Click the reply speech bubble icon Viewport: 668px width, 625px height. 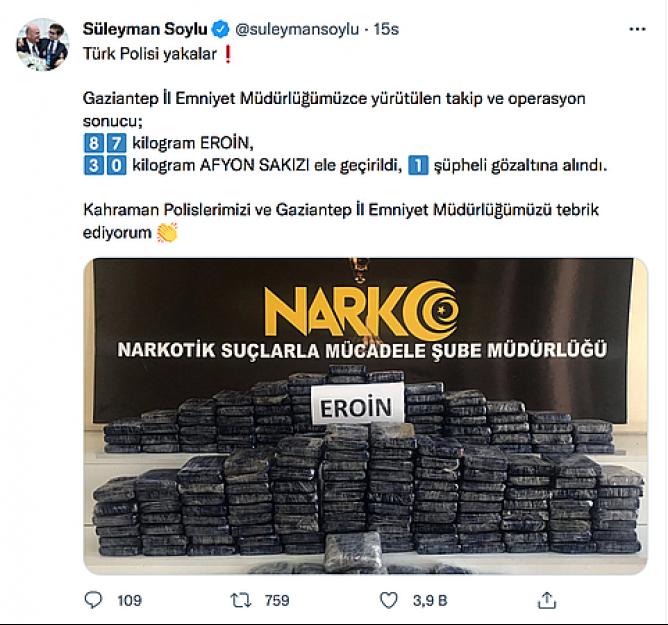(x=93, y=600)
